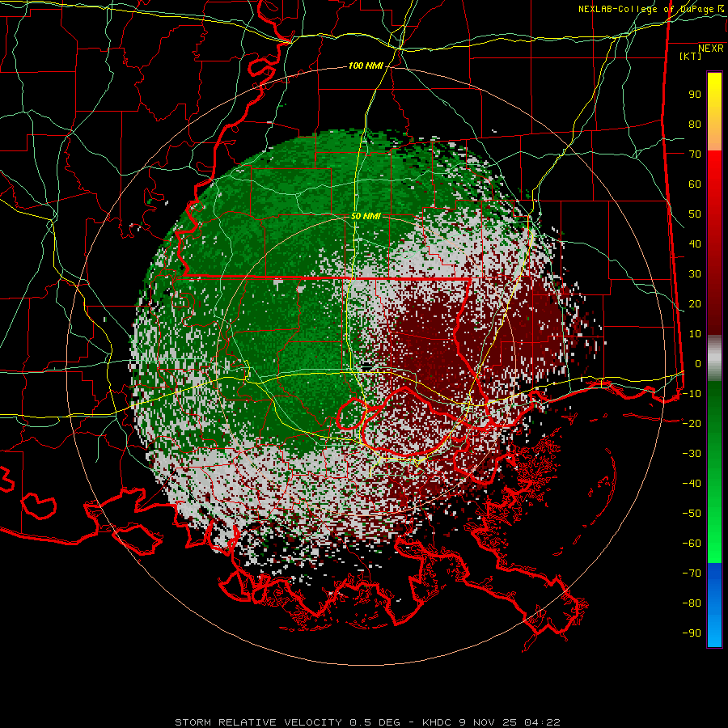Image resolution: width=728 pixels, height=728 pixels.
Task: Click the "NEXLAB-College of DuPage" header text
Action: point(645,9)
